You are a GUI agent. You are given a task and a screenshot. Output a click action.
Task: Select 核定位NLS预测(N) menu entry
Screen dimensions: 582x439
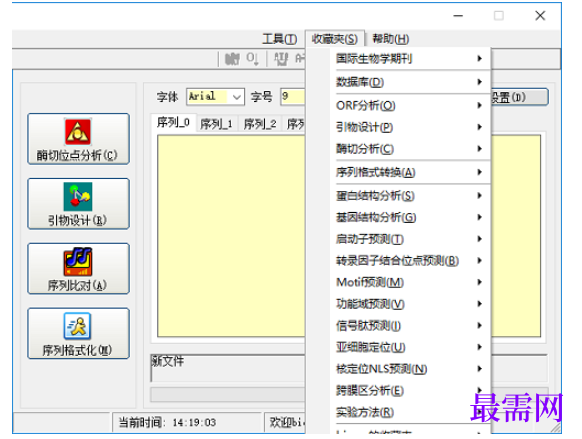point(410,369)
